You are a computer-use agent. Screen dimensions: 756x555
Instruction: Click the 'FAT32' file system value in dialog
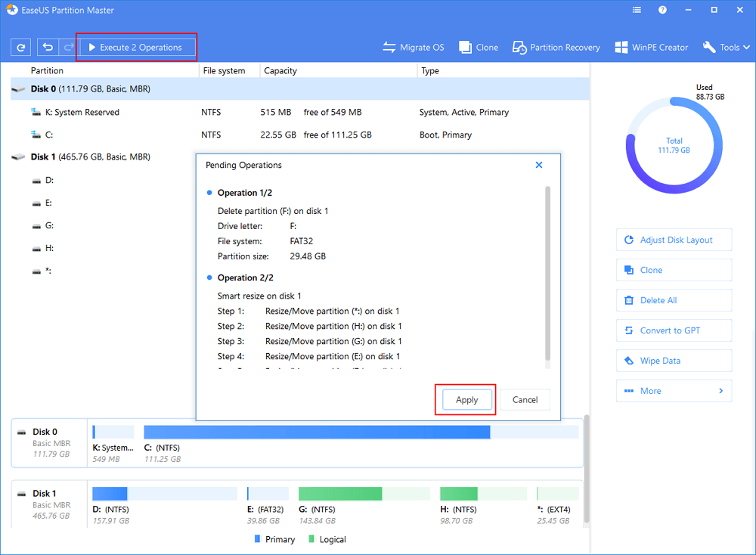click(x=302, y=241)
